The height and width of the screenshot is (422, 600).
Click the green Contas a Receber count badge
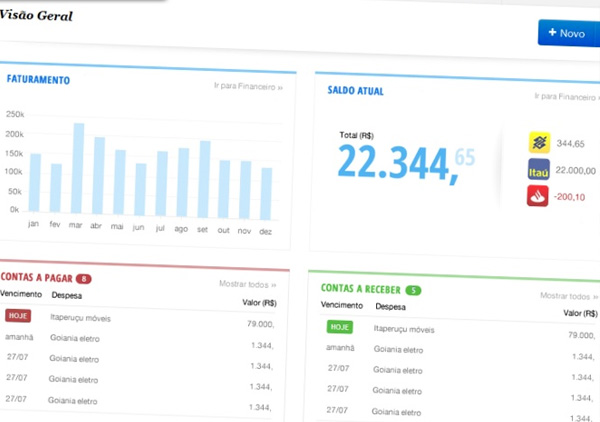(413, 290)
